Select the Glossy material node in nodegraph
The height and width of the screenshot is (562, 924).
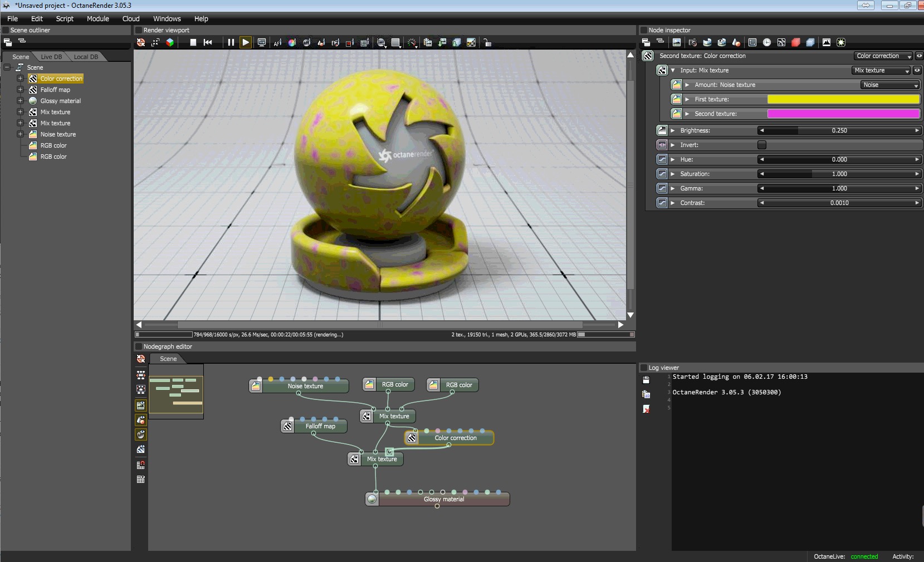438,499
